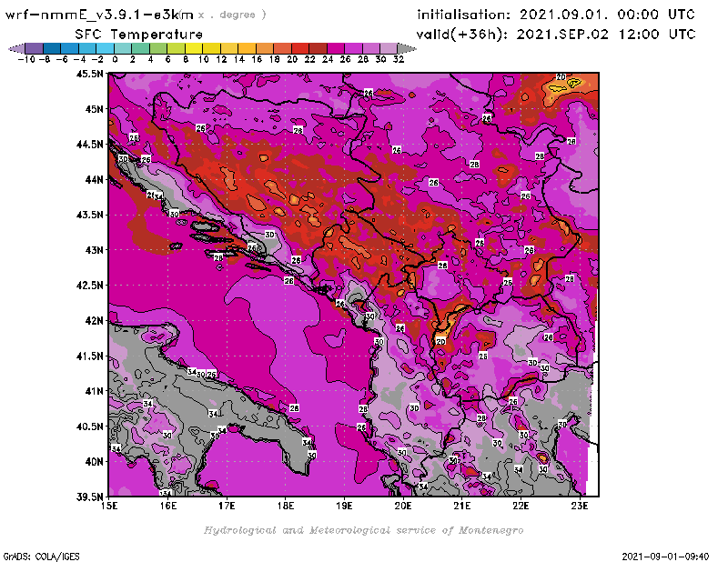This screenshot has width=728, height=562.
Task: Click the '21E' longitude label
Action: (462, 506)
